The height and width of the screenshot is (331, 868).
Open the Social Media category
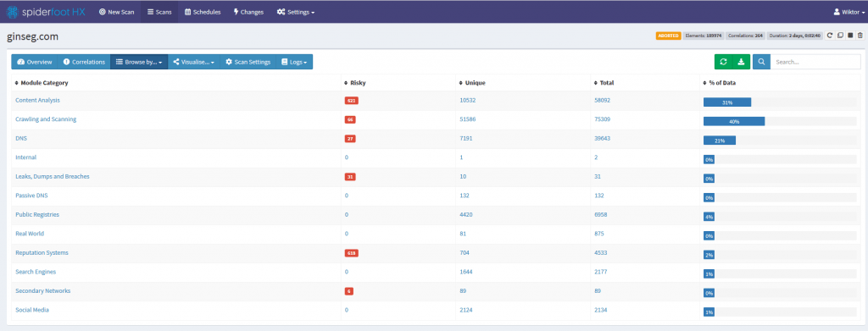32,310
